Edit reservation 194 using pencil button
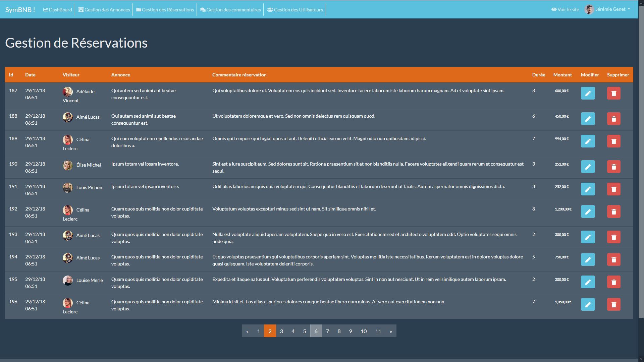644x362 pixels. click(588, 259)
